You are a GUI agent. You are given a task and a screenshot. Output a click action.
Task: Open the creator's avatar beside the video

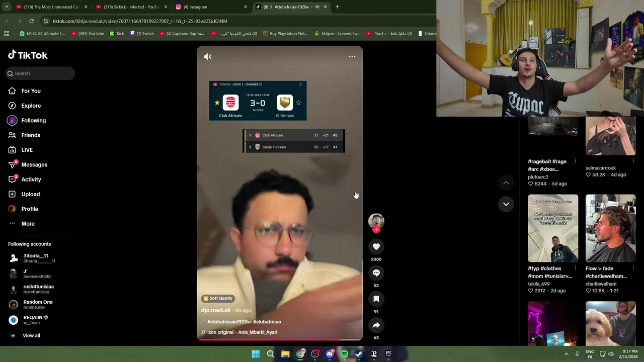(x=376, y=221)
